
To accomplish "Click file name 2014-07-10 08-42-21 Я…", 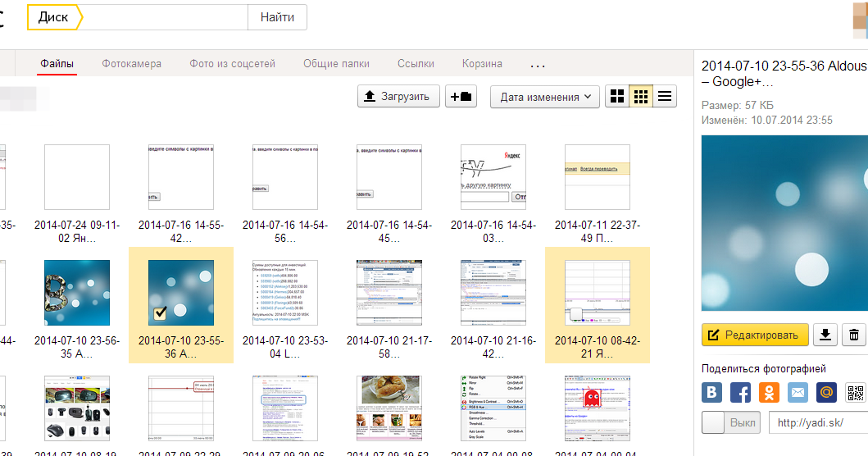I will (598, 347).
